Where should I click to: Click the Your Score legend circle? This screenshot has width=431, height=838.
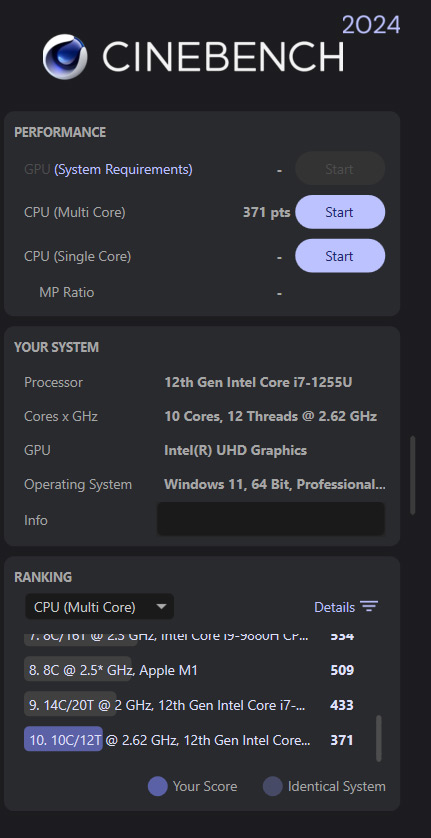pyautogui.click(x=158, y=787)
